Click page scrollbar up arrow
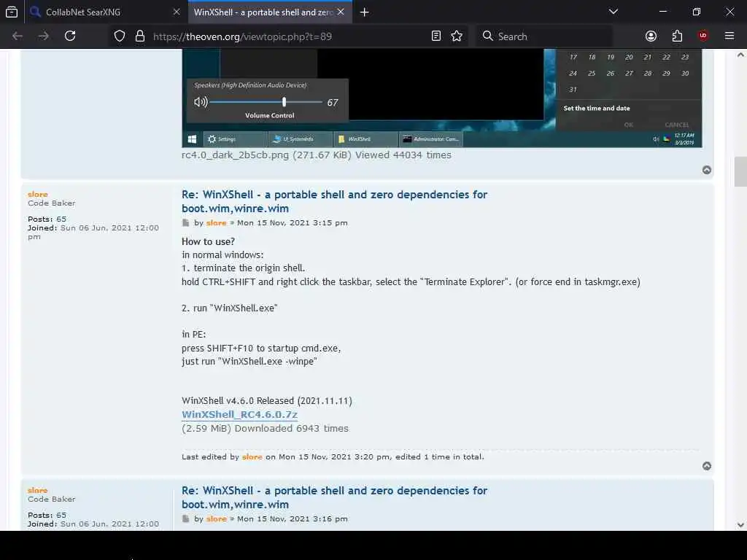 (x=740, y=54)
